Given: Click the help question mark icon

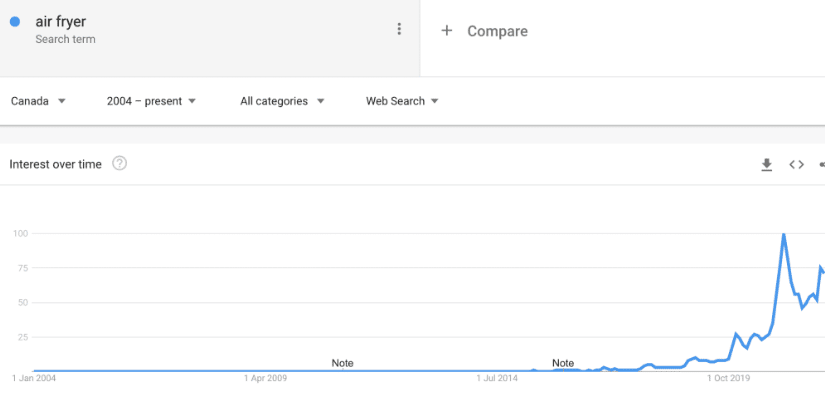Looking at the screenshot, I should (119, 164).
